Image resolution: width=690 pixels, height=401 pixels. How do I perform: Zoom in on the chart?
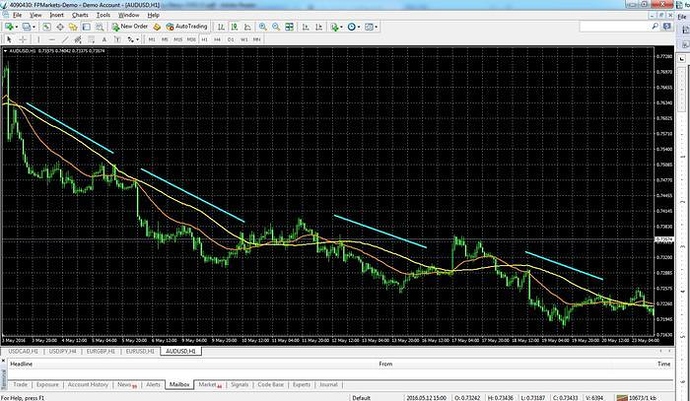(x=263, y=27)
